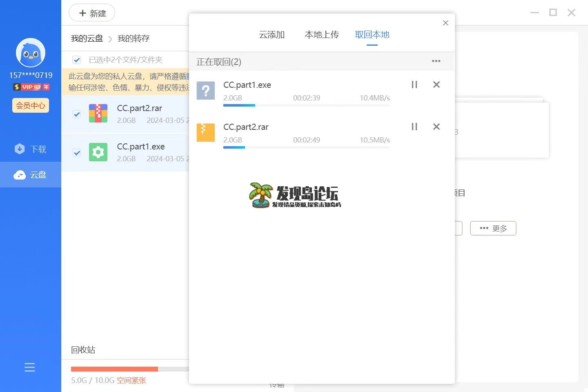
Task: Click CC.part1.exe download progress bar
Action: click(x=307, y=105)
